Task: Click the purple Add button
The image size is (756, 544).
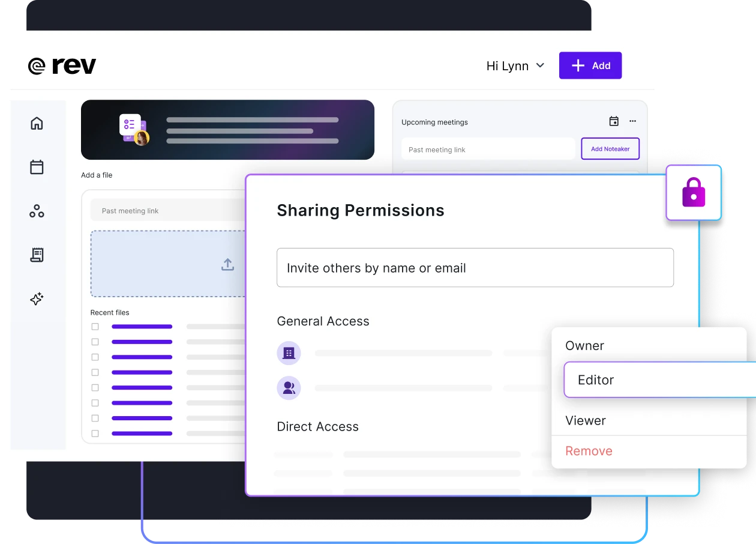Action: (590, 65)
